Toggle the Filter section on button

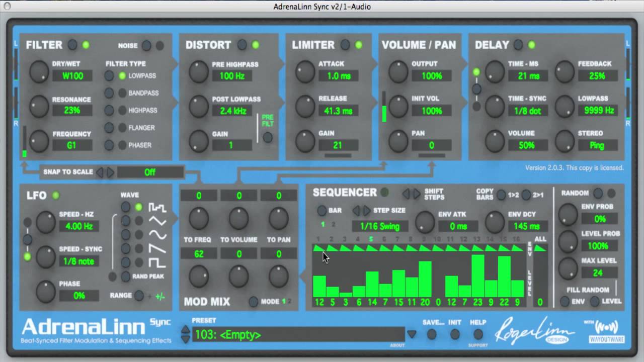72,45
